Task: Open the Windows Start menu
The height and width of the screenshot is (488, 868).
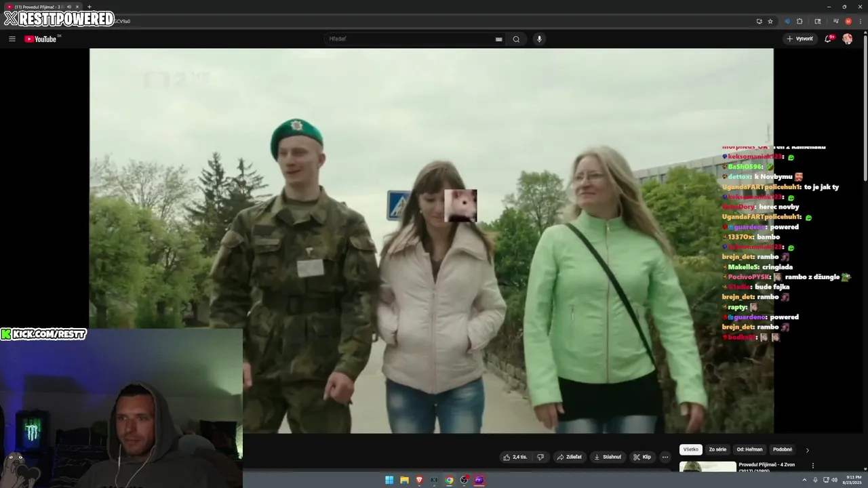Action: pos(389,480)
